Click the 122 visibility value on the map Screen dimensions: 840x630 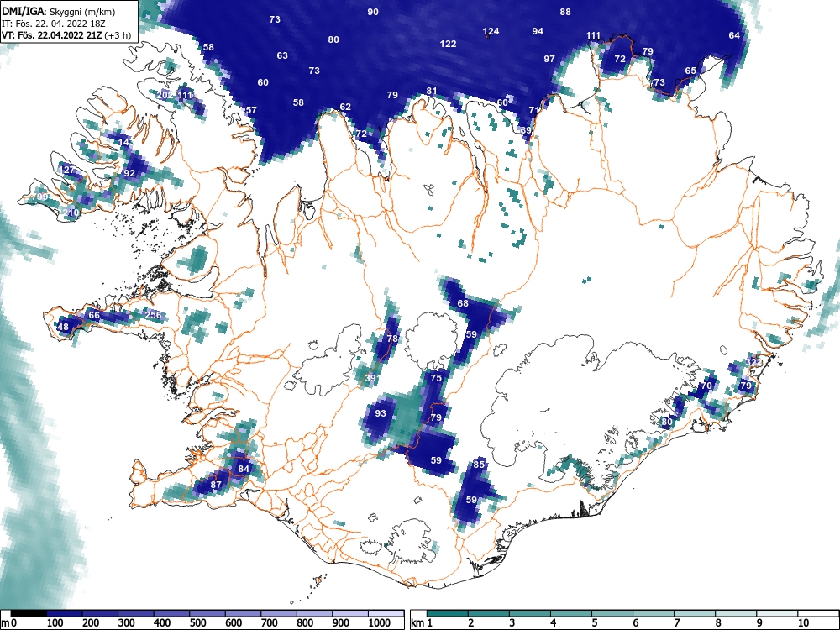click(448, 44)
